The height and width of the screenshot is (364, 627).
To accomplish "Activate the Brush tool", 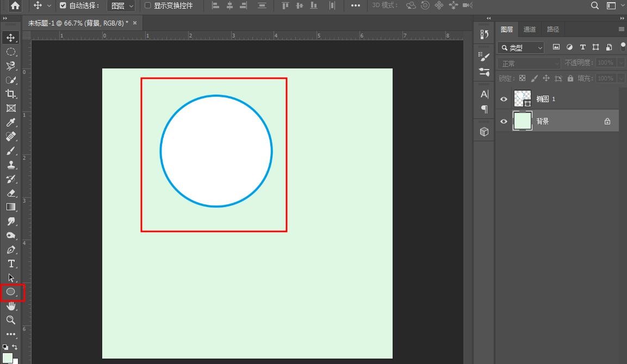I will click(x=11, y=150).
